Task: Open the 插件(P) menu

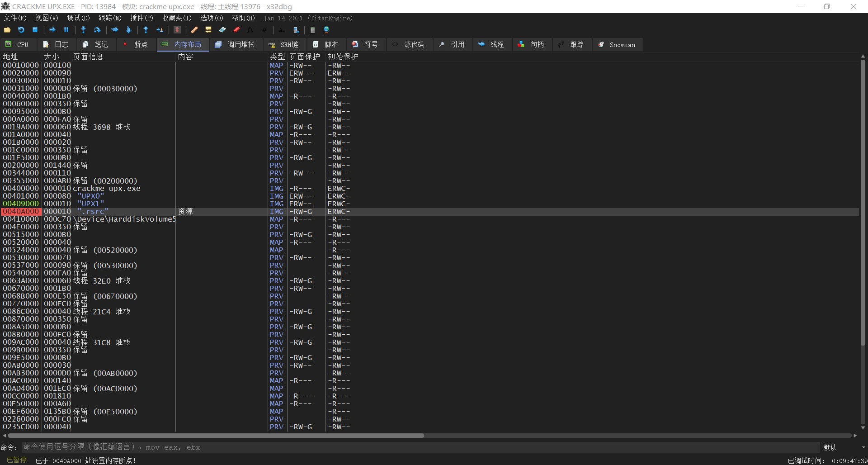Action: pyautogui.click(x=142, y=18)
